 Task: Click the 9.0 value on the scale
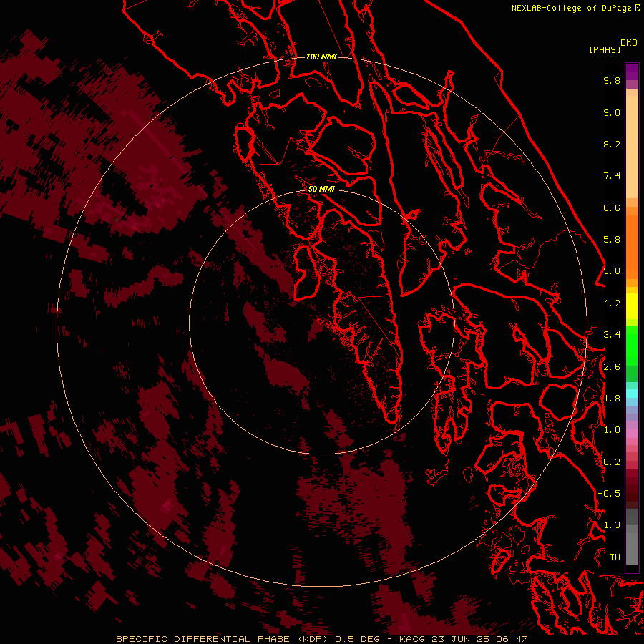click(x=612, y=112)
